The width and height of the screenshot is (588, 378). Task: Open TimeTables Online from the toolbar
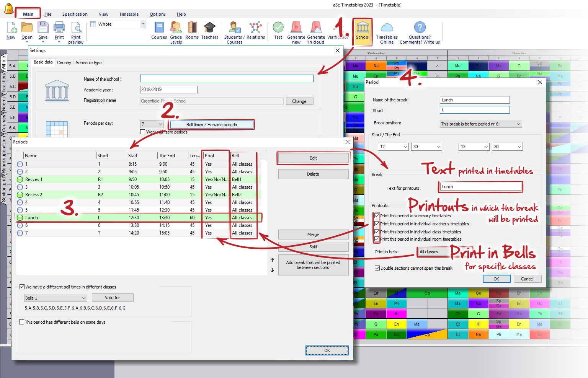coord(387,28)
